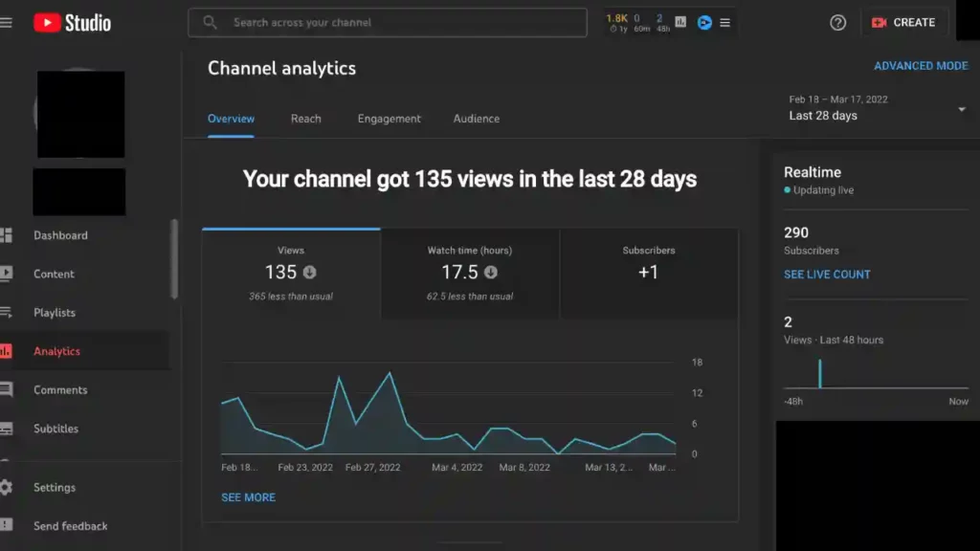Click the Comments icon in the sidebar
This screenshot has width=980, height=551.
[58, 389]
